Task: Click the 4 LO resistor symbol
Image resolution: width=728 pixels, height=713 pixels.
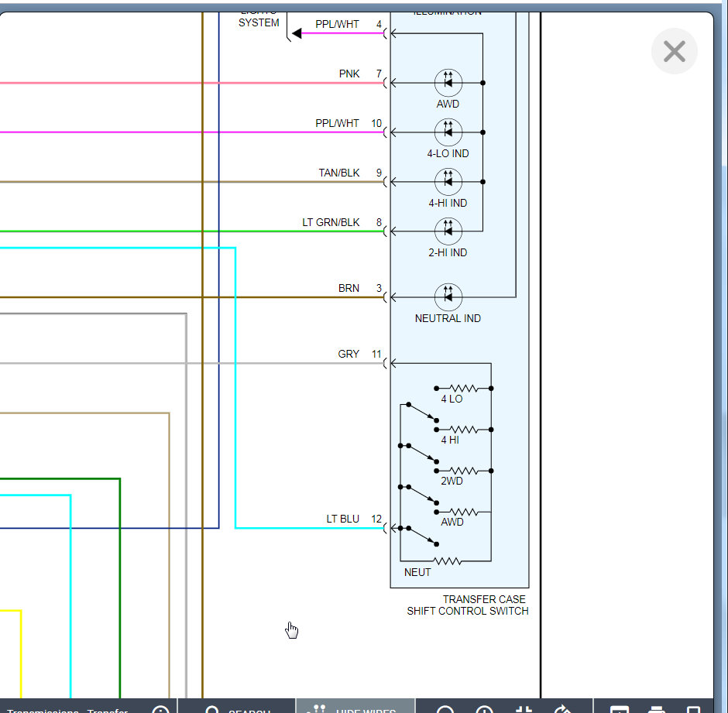Action: pyautogui.click(x=464, y=388)
